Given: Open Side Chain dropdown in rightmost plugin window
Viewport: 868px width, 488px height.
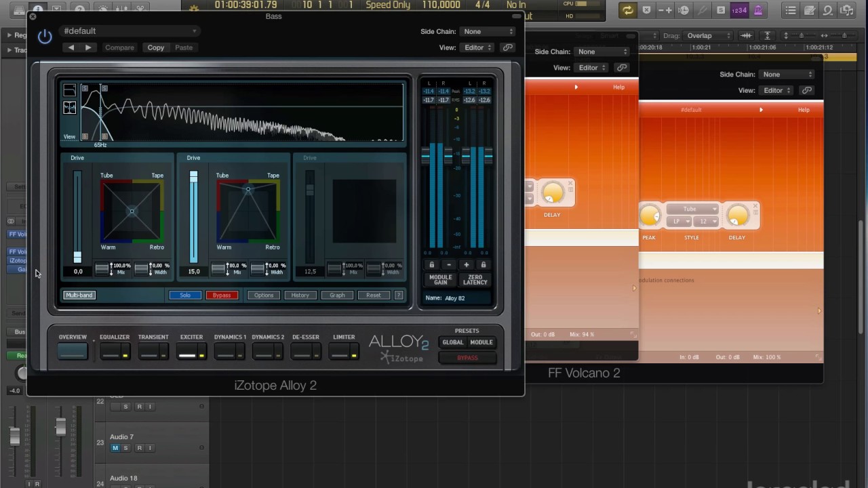Looking at the screenshot, I should pos(787,75).
